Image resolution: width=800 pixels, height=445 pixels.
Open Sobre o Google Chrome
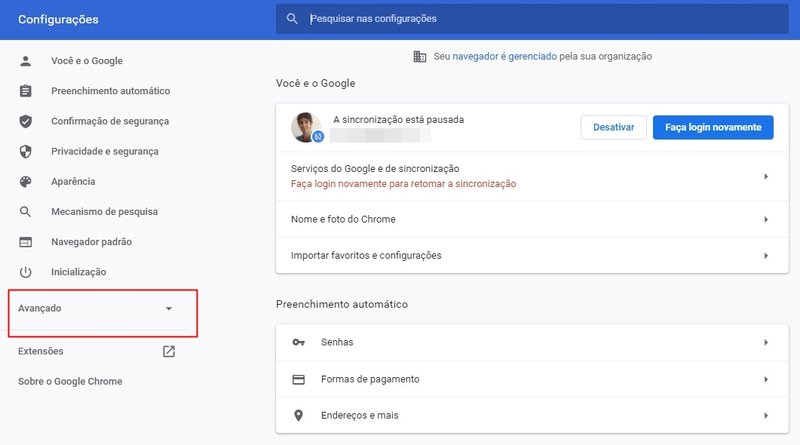[70, 381]
